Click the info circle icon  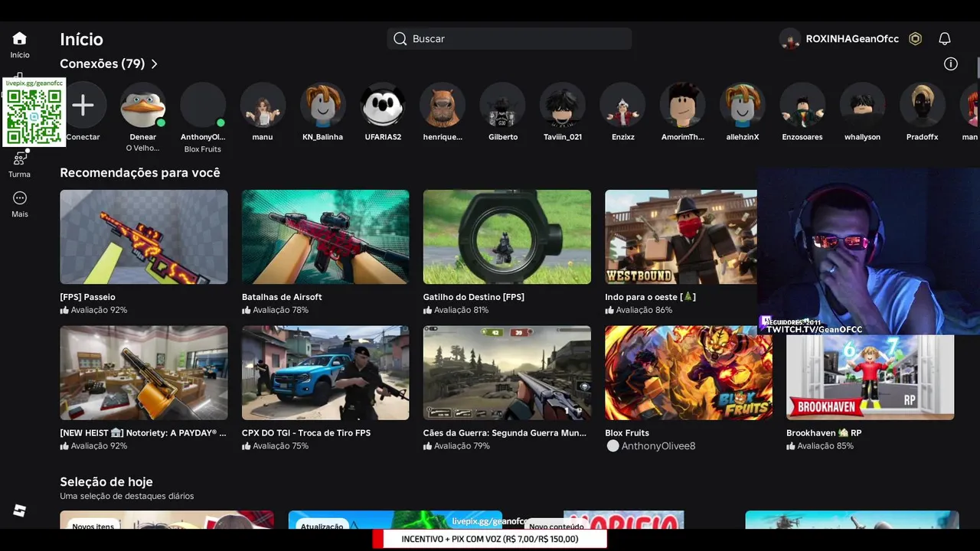(951, 64)
